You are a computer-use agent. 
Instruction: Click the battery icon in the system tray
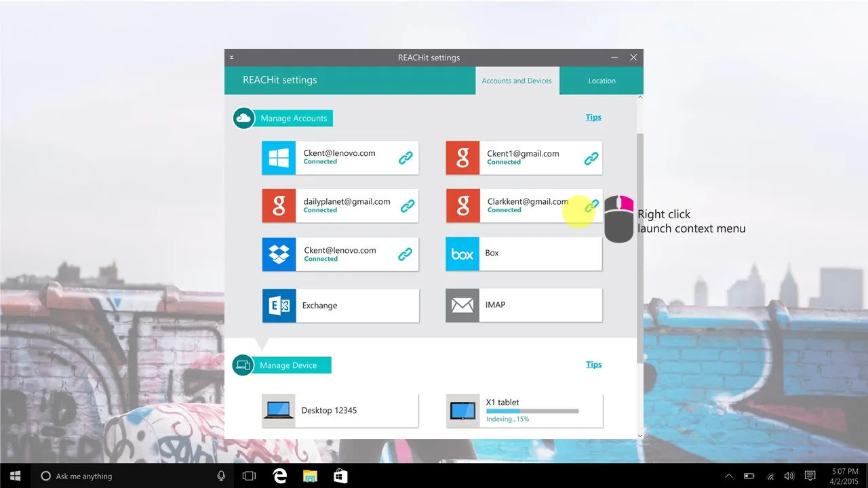click(749, 476)
